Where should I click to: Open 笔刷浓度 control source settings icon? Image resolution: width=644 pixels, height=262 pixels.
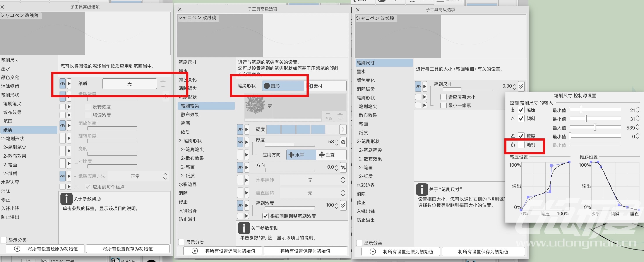click(x=343, y=205)
